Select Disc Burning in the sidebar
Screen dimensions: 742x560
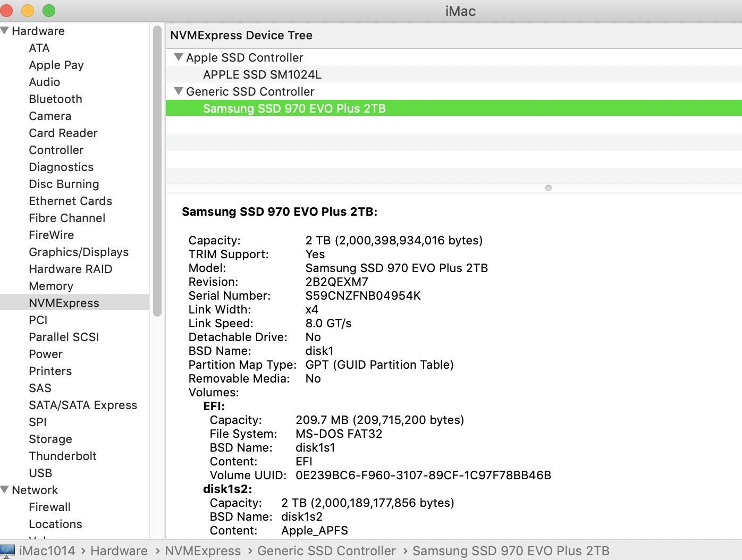click(64, 184)
